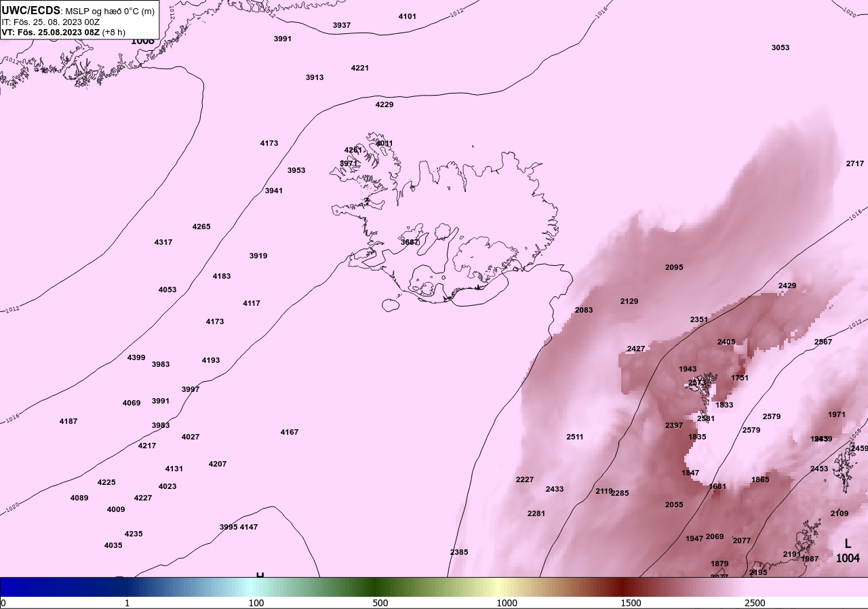This screenshot has height=609, width=868.
Task: Click the UWC/ECDS title label
Action: 31,11
